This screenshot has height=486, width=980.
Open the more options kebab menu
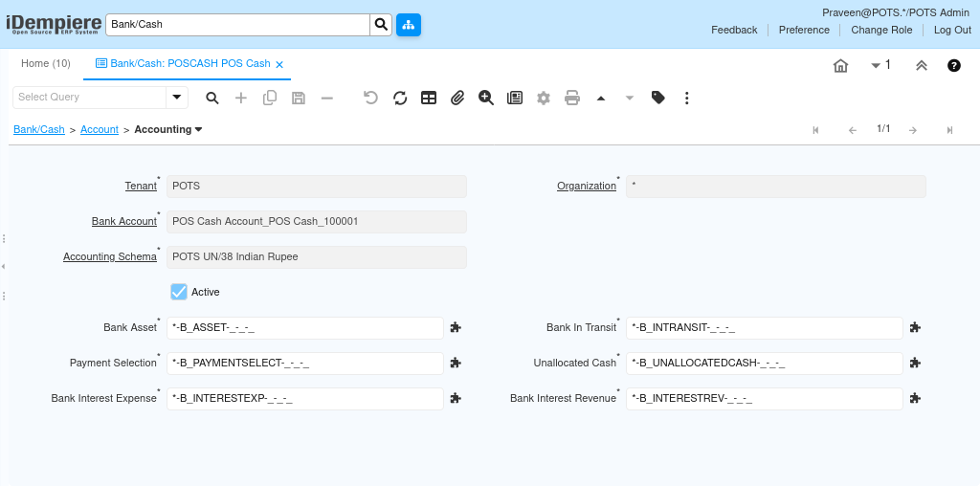pyautogui.click(x=687, y=99)
